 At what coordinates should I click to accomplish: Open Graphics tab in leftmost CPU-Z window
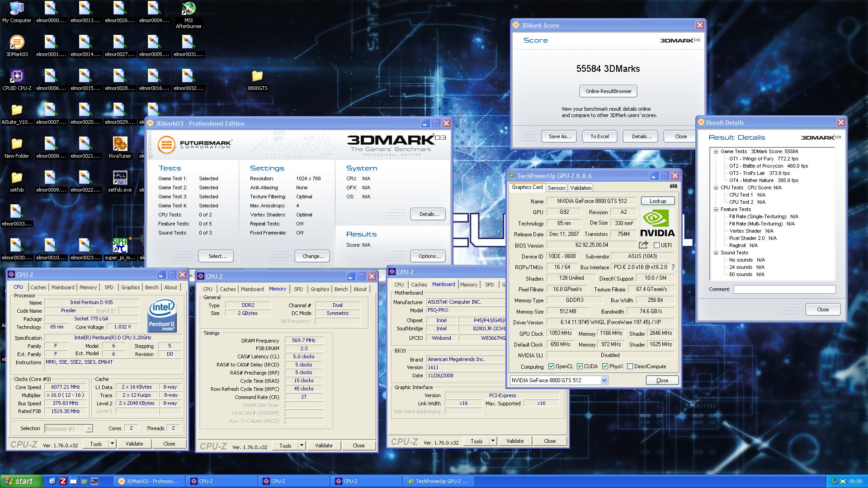[131, 287]
